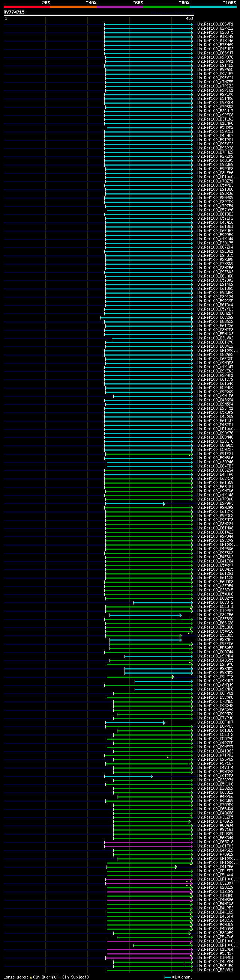The width and height of the screenshot is (240, 980).
Task: Select hit label UniRef100_Q0VJB7
Action: [x=215, y=74]
